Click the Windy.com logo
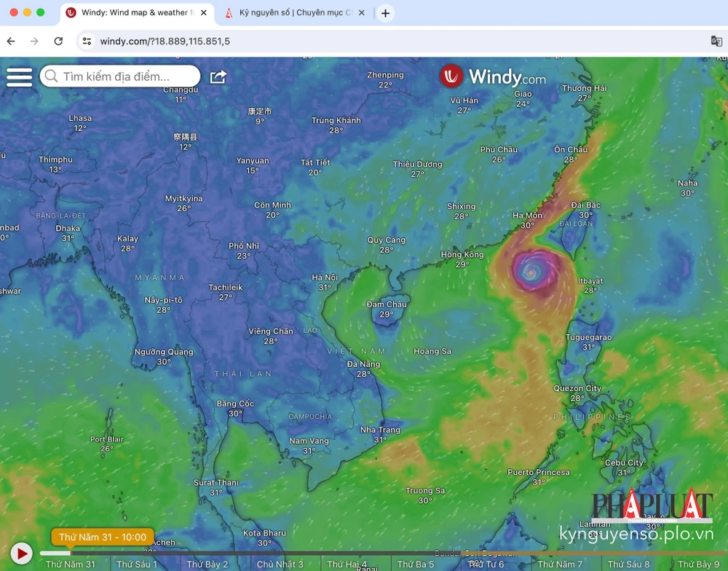728x571 pixels. coord(492,76)
